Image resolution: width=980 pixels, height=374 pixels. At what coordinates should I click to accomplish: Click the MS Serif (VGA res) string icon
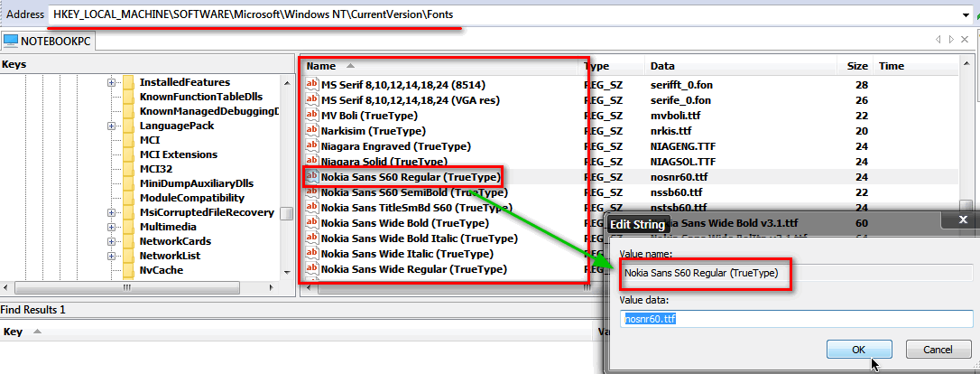click(312, 100)
